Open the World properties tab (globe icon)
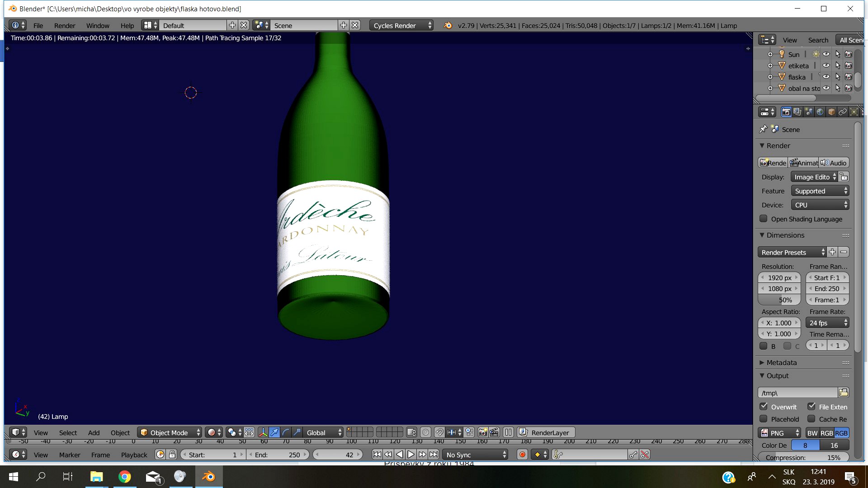 point(820,112)
